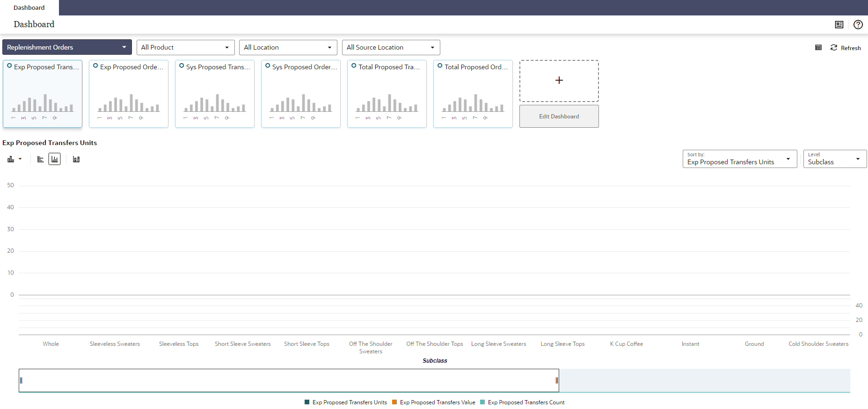Expand the All Location filter
This screenshot has height=409, width=868.
[288, 47]
